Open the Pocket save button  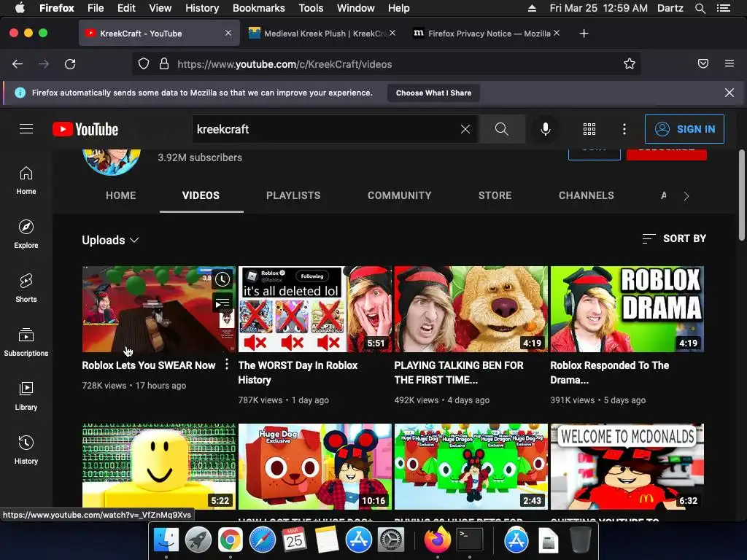(x=703, y=64)
